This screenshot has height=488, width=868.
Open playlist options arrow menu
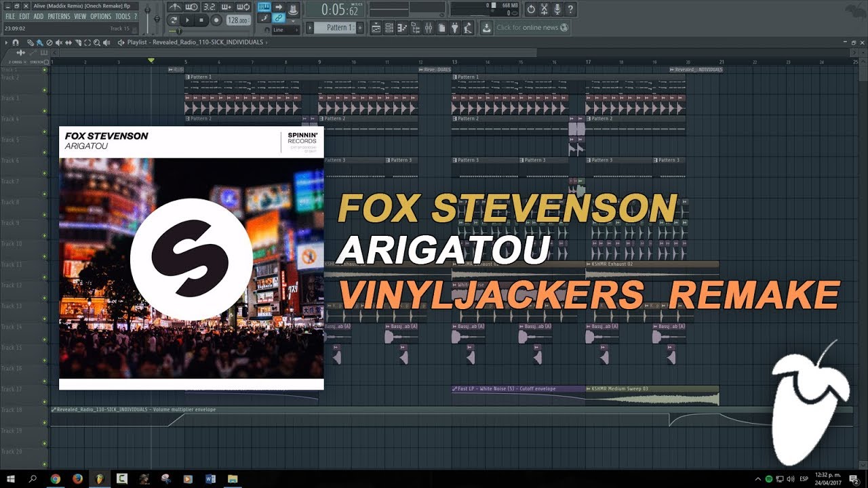[6, 43]
